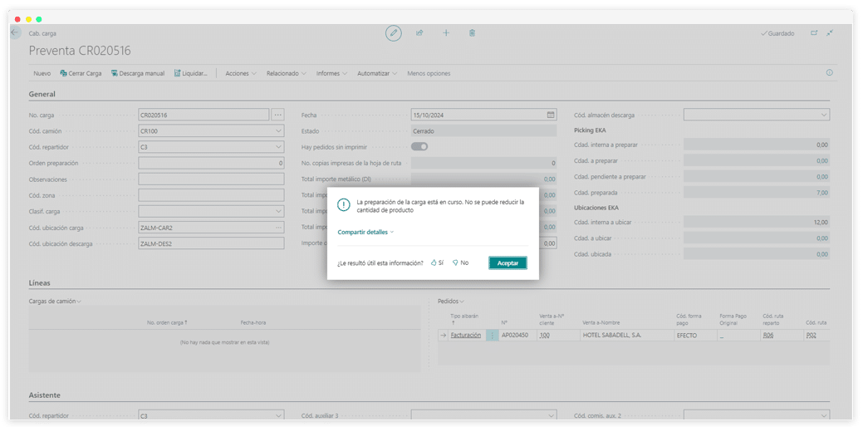The image size is (868, 427).
Task: Click the Observaciones input field
Action: point(211,179)
